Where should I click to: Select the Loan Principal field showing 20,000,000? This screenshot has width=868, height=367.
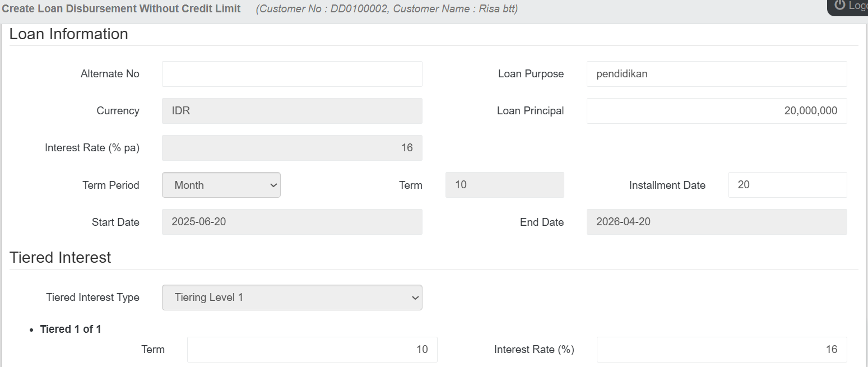coord(716,110)
